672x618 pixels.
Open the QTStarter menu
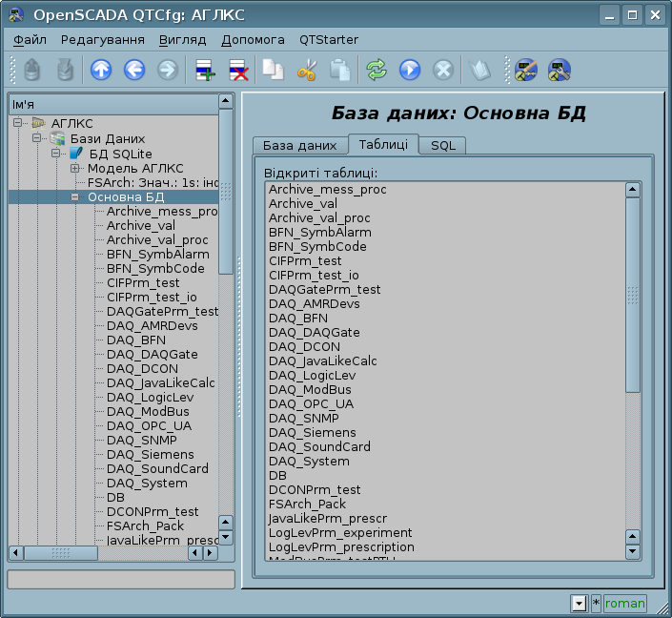pos(329,40)
